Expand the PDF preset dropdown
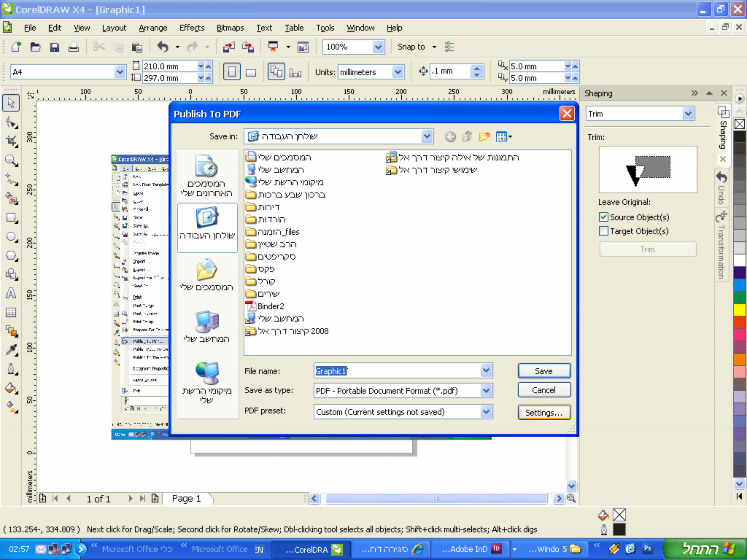Image resolution: width=747 pixels, height=560 pixels. [486, 412]
